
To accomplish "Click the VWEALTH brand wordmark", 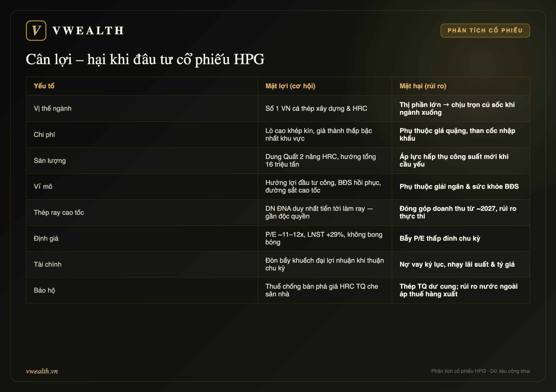I will [88, 31].
